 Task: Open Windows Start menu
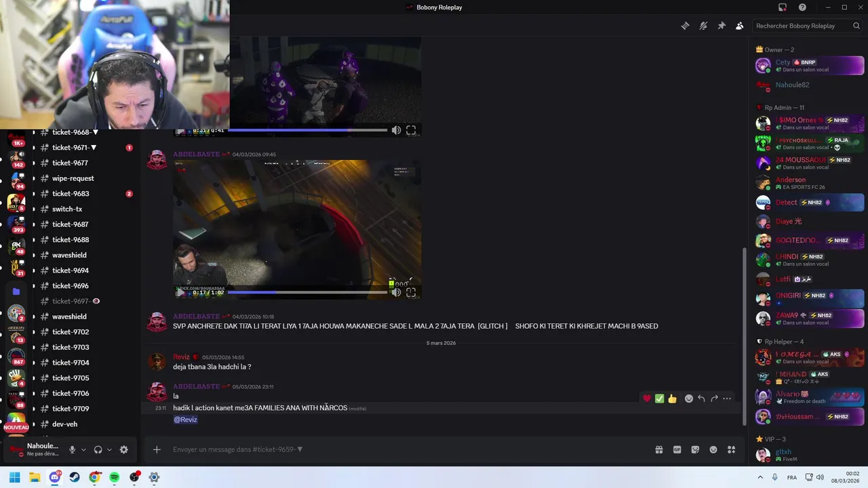tap(15, 477)
